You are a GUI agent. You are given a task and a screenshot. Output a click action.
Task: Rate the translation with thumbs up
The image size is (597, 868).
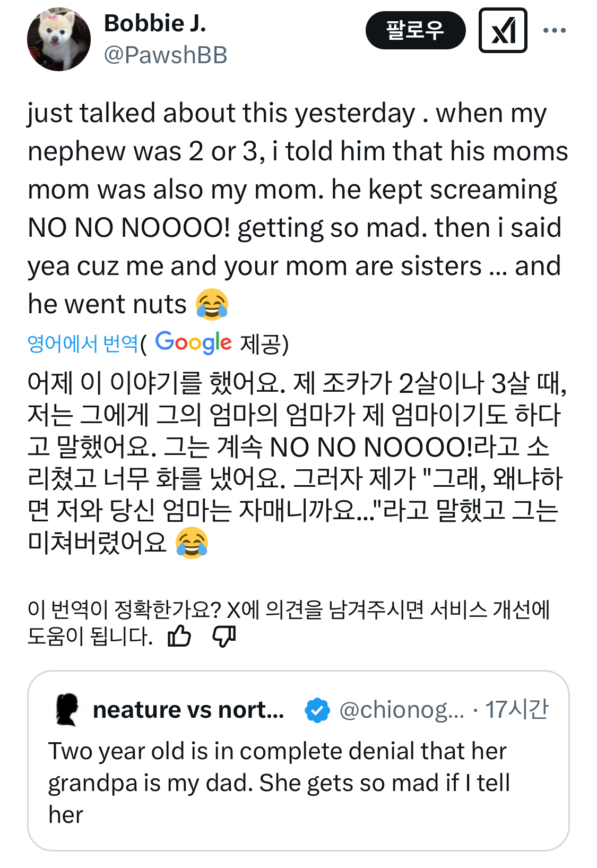tap(179, 635)
